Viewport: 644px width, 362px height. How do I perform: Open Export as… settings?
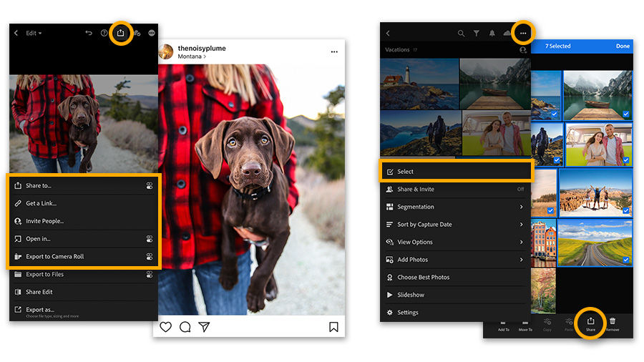click(84, 310)
